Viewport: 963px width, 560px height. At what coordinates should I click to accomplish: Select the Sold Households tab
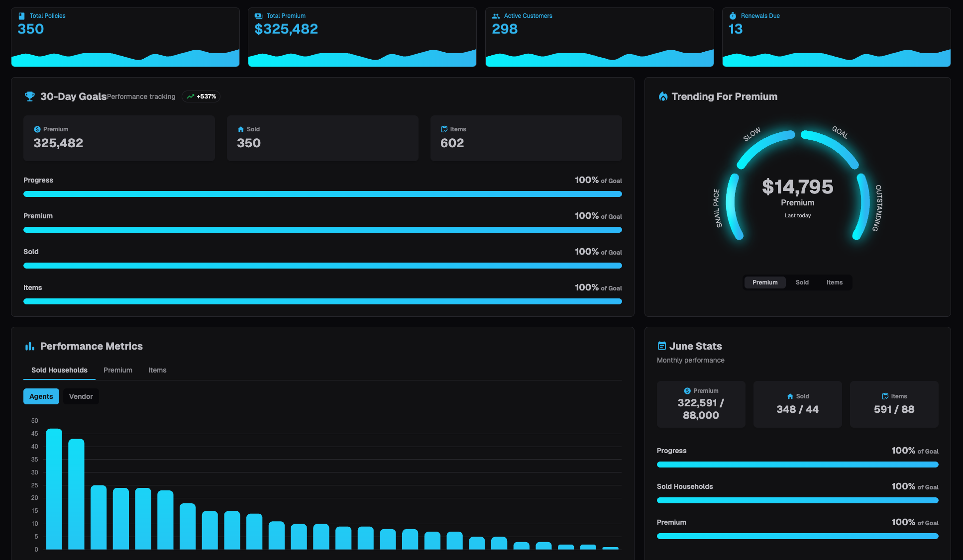pyautogui.click(x=59, y=370)
